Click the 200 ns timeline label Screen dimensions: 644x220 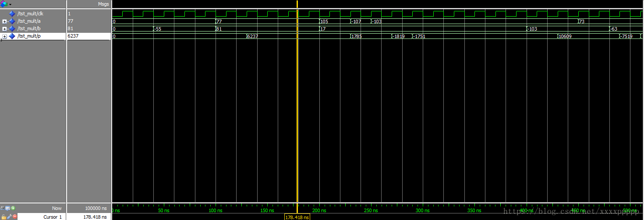(x=319, y=211)
